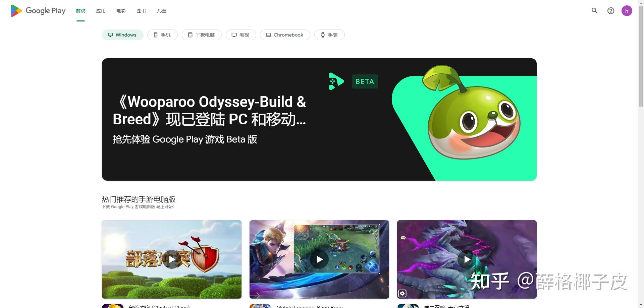Select the 手表 device filter chip
Screen dimensions: 644x308
(x=329, y=35)
